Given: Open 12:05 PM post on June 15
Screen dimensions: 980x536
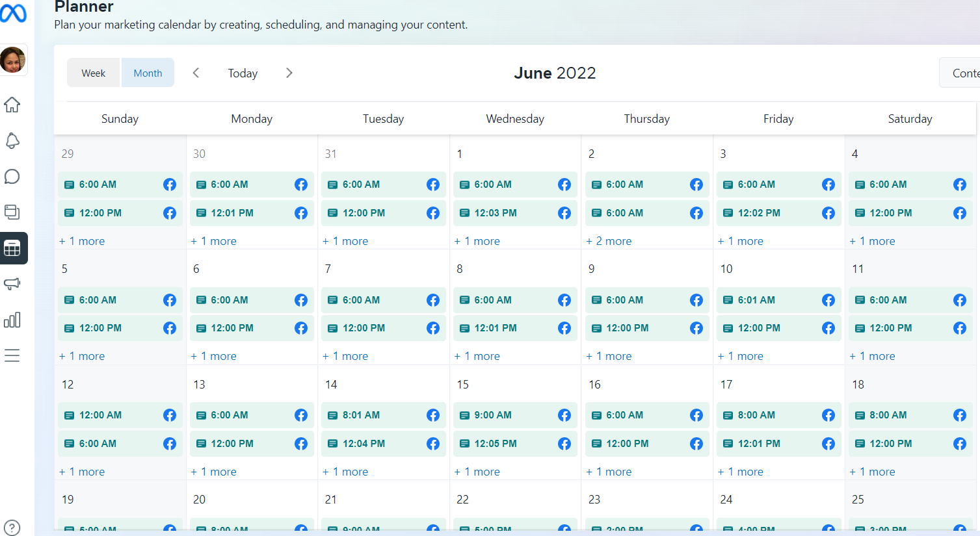Looking at the screenshot, I should point(515,444).
